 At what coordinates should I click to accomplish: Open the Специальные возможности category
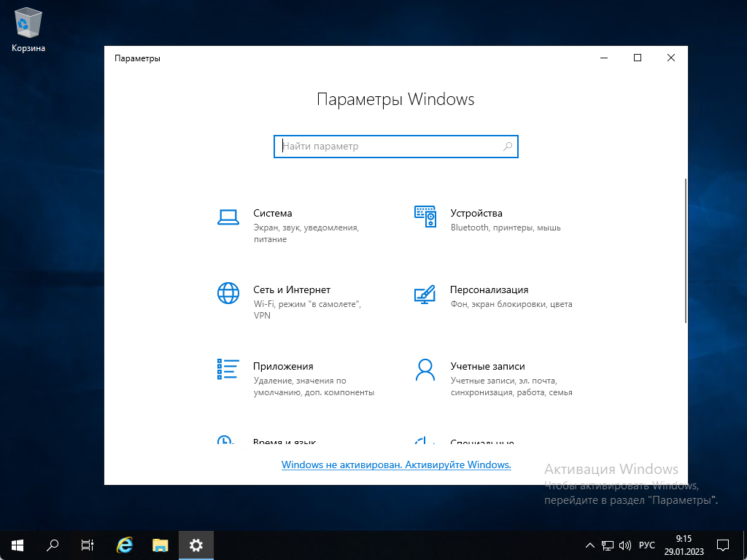(x=481, y=441)
